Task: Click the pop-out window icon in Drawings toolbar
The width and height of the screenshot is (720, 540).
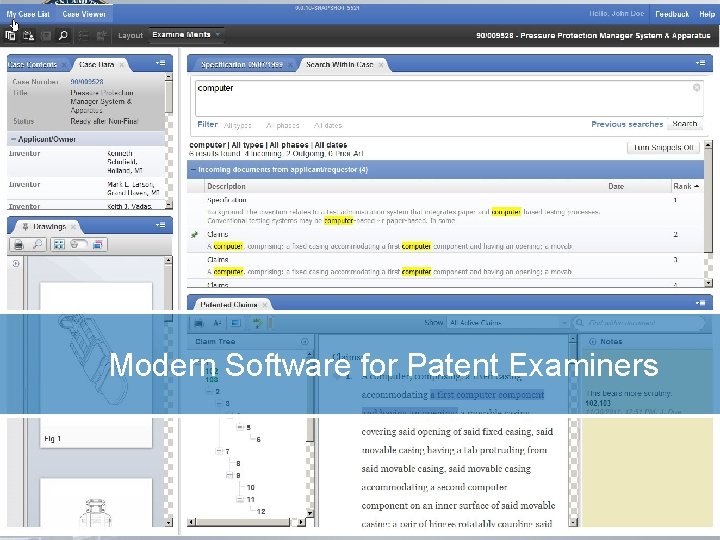Action: pos(97,244)
